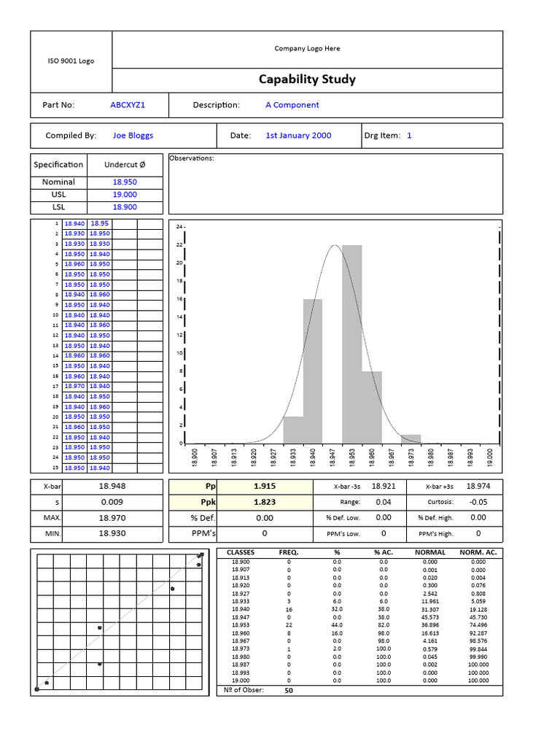560x747 pixels.
Task: Click inside the Observations box
Action: point(335,184)
